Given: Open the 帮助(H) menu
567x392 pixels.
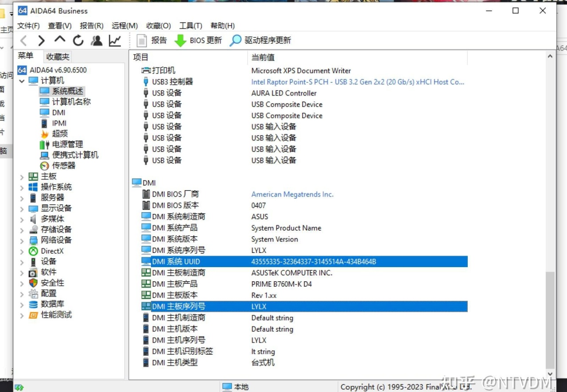Looking at the screenshot, I should pos(223,26).
